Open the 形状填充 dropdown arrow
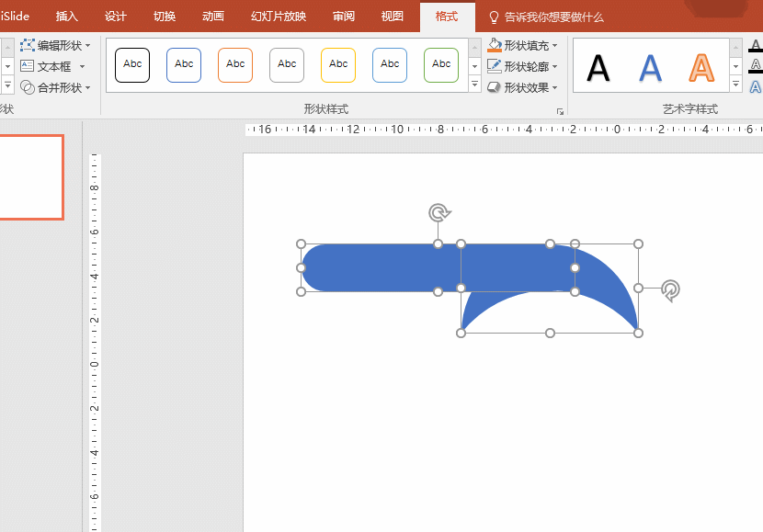The image size is (763, 532). click(x=555, y=45)
